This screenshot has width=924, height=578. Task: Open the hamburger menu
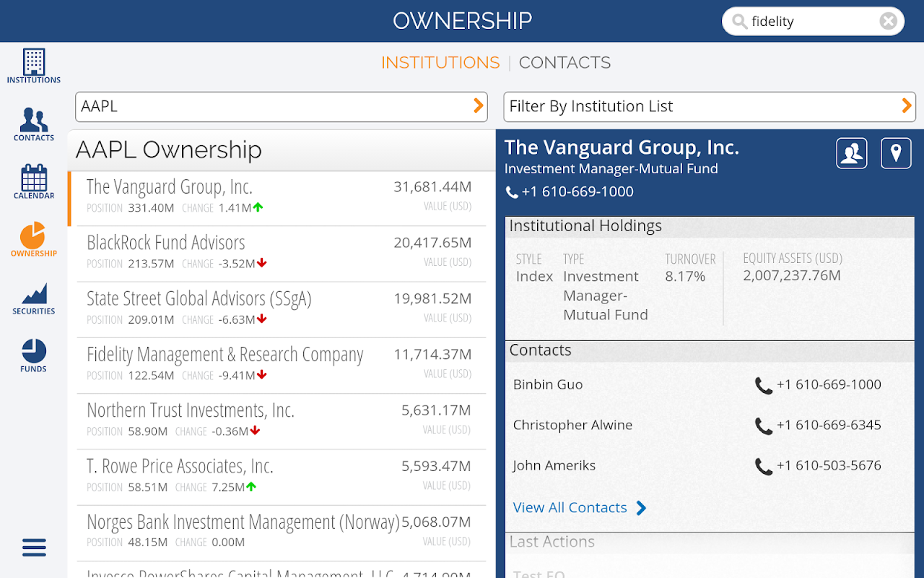[x=34, y=548]
